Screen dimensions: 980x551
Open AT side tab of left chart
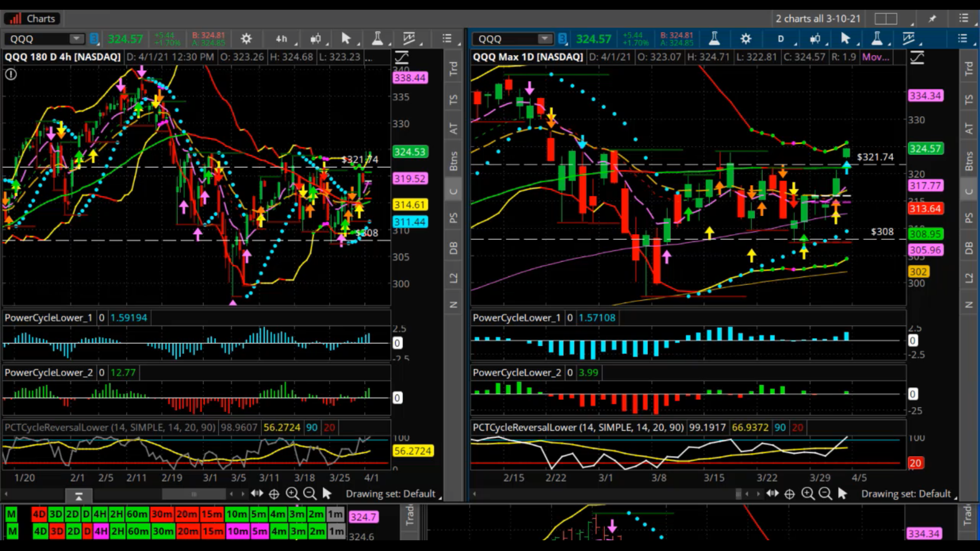(x=453, y=129)
